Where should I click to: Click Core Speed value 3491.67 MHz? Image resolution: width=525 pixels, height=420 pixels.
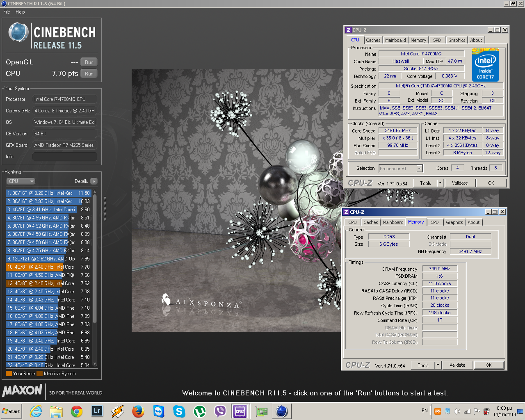pos(398,131)
